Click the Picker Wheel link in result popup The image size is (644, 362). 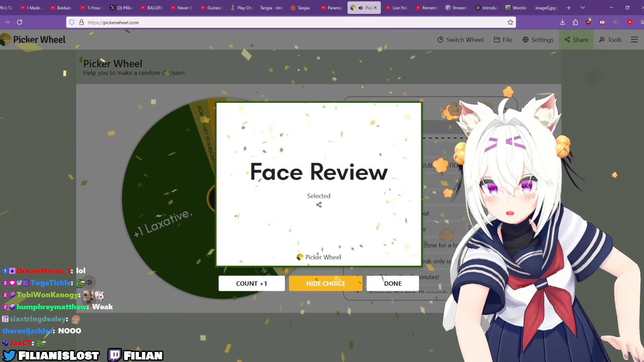(319, 257)
